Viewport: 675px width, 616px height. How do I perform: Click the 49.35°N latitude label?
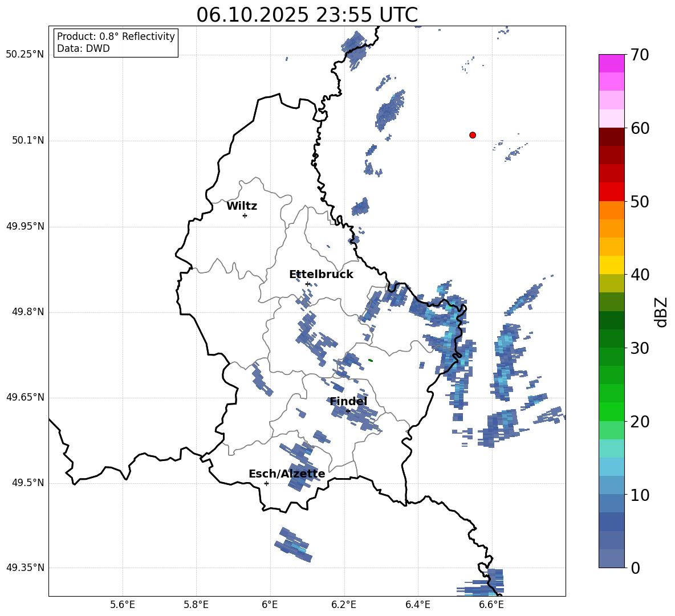(x=25, y=568)
